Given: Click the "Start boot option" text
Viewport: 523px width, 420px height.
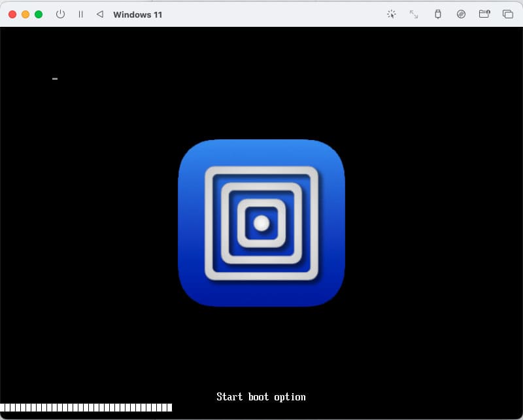Looking at the screenshot, I should point(261,396).
